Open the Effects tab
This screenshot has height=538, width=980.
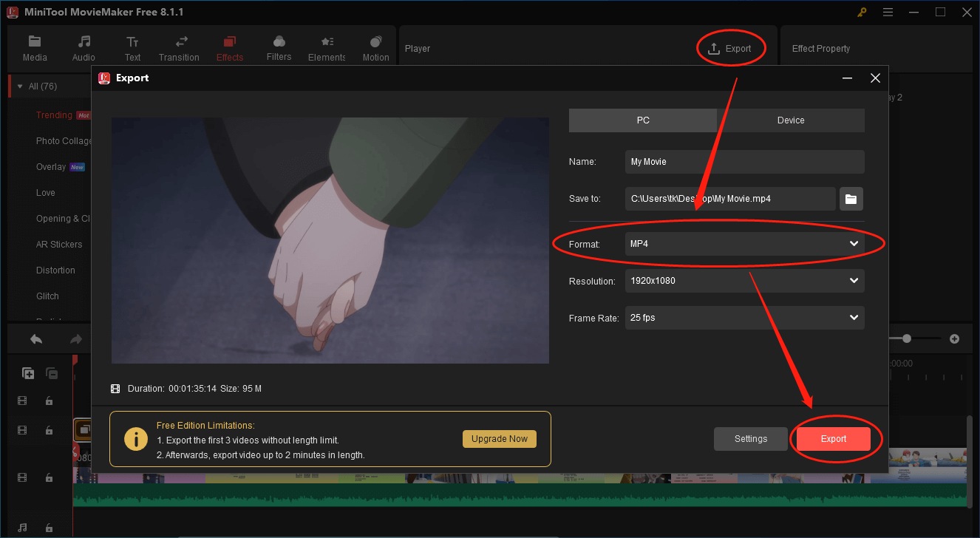230,49
